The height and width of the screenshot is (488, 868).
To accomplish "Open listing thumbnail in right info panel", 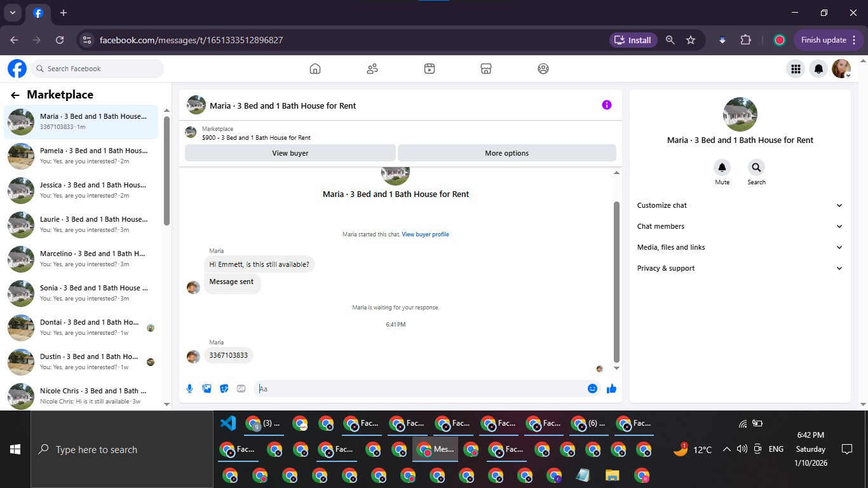I will tap(740, 114).
